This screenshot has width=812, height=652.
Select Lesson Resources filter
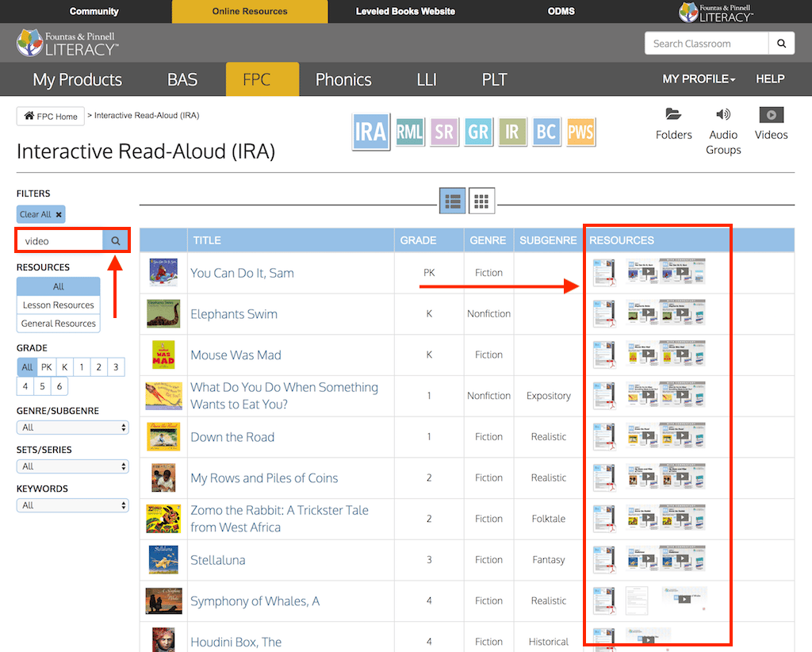point(58,305)
